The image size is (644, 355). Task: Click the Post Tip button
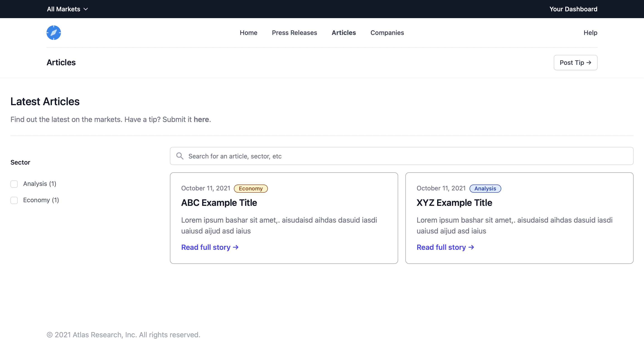tap(575, 62)
